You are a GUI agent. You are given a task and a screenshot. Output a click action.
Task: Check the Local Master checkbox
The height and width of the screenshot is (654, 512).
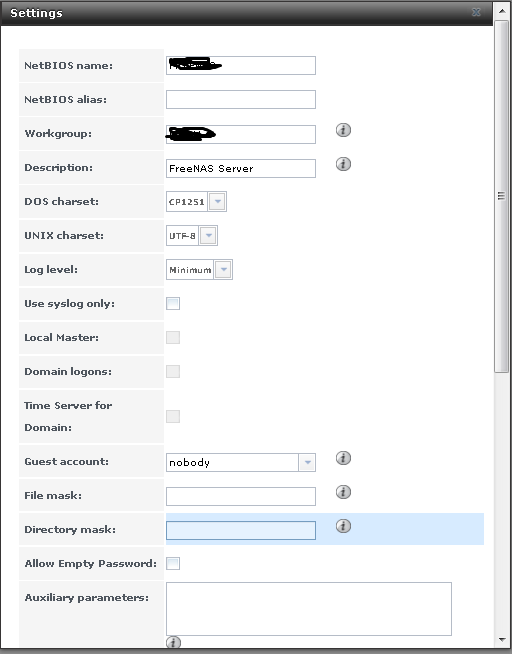173,337
